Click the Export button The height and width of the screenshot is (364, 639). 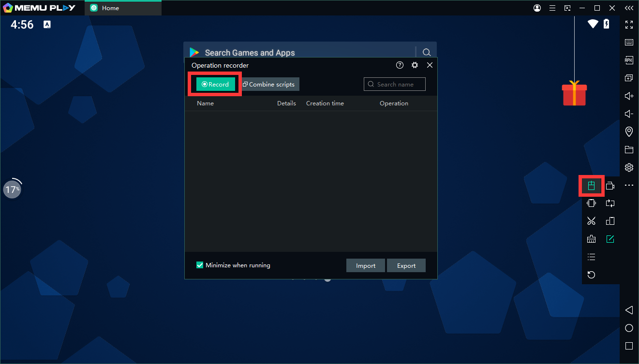pyautogui.click(x=406, y=265)
